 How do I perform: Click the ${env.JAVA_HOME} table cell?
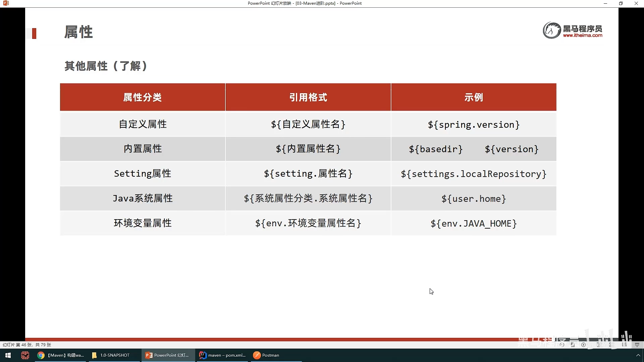click(473, 223)
